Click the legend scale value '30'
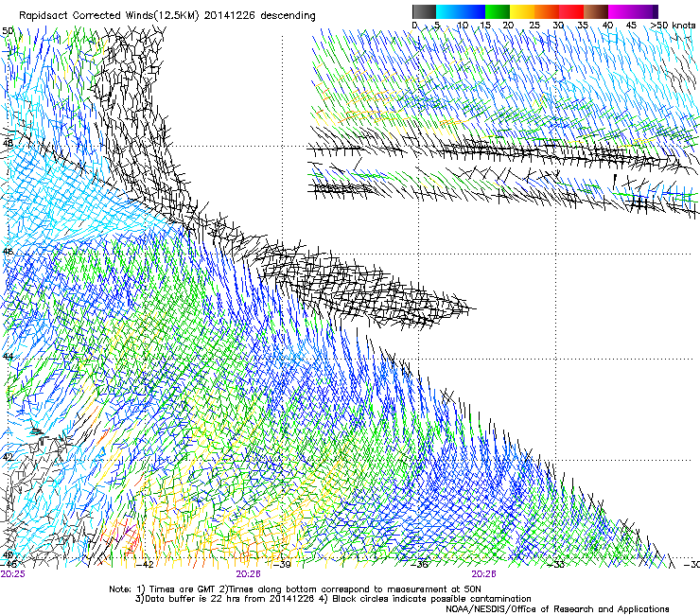Viewport: 700px width, 615px height. (x=558, y=25)
